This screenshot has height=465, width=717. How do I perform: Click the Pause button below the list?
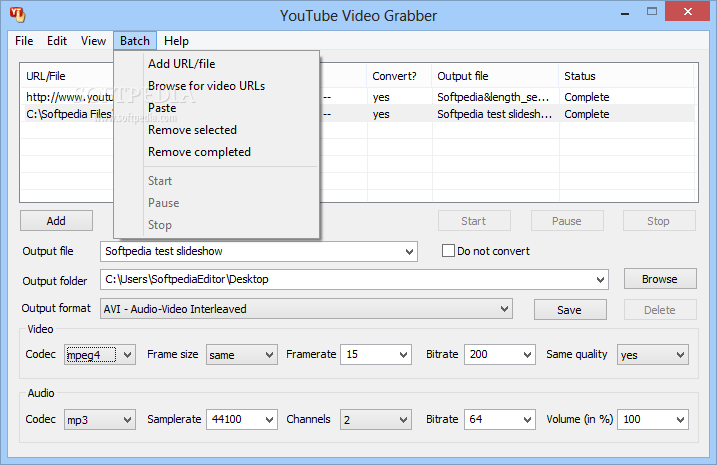(x=567, y=221)
